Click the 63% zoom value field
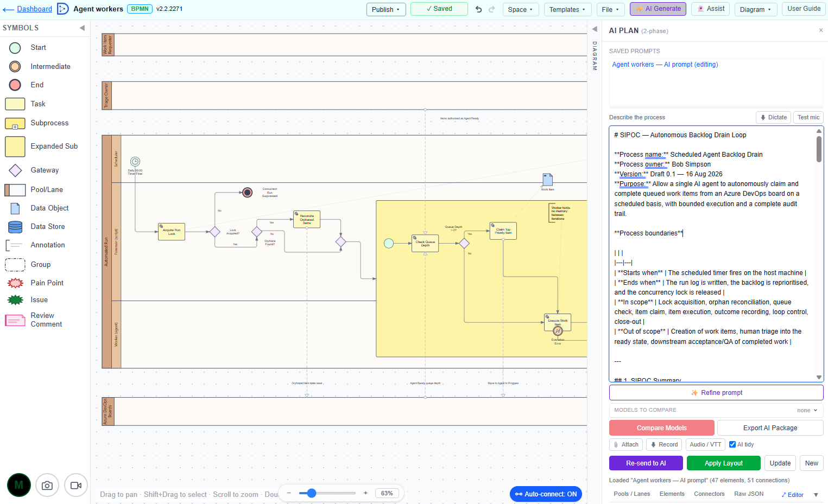The image size is (828, 504). click(387, 493)
